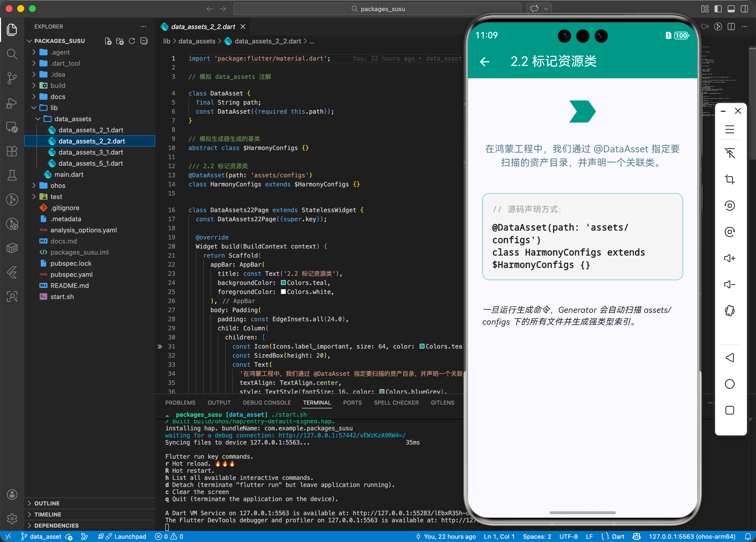Viewport: 756px width, 542px height.
Task: Toggle the secondary sidebar visibility
Action: (744, 9)
